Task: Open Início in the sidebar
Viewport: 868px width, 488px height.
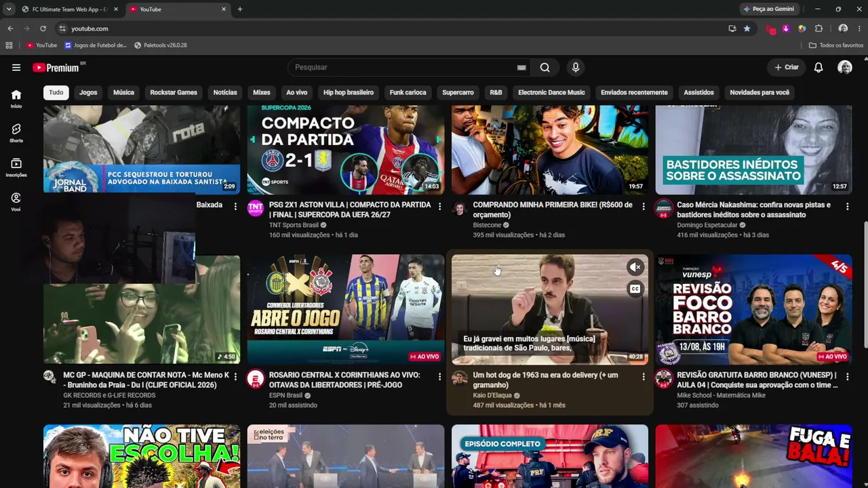Action: [x=16, y=98]
